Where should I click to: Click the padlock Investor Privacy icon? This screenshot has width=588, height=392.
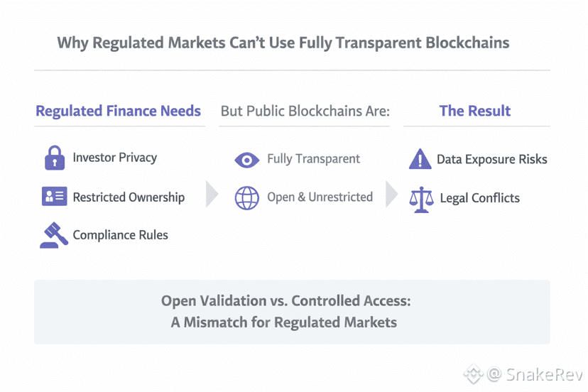[55, 158]
